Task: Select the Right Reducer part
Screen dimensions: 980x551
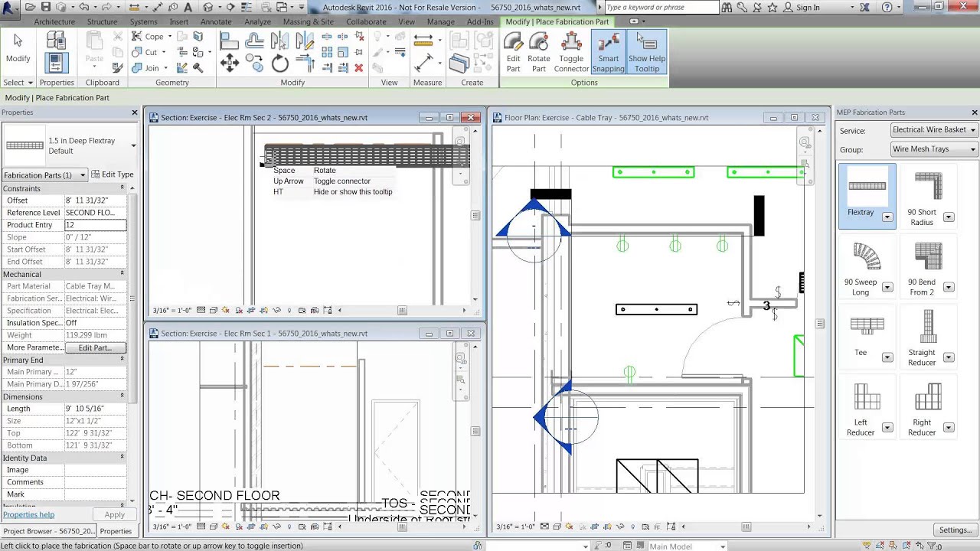Action: pos(928,408)
